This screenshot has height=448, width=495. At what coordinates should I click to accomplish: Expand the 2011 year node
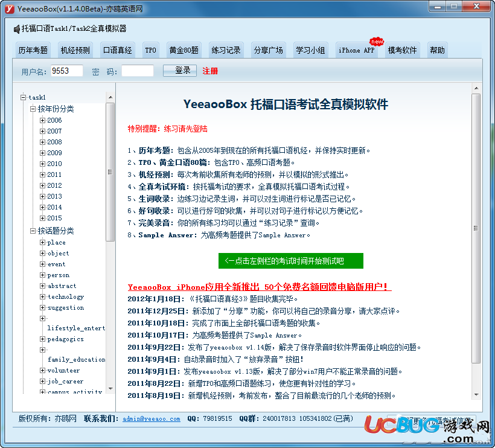tap(42, 174)
